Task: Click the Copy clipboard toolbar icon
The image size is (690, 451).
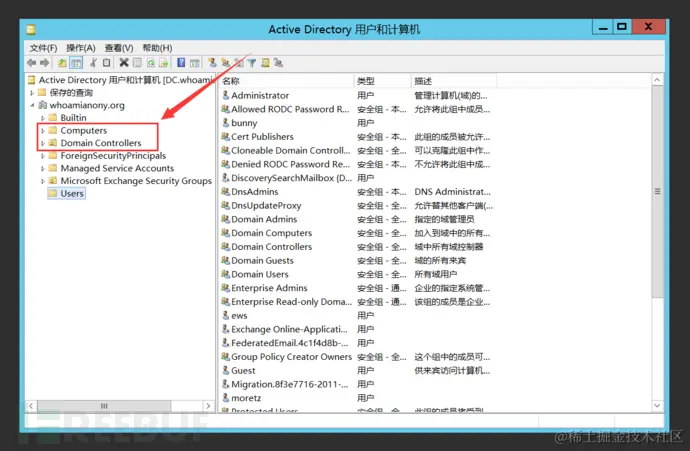Action: 106,63
